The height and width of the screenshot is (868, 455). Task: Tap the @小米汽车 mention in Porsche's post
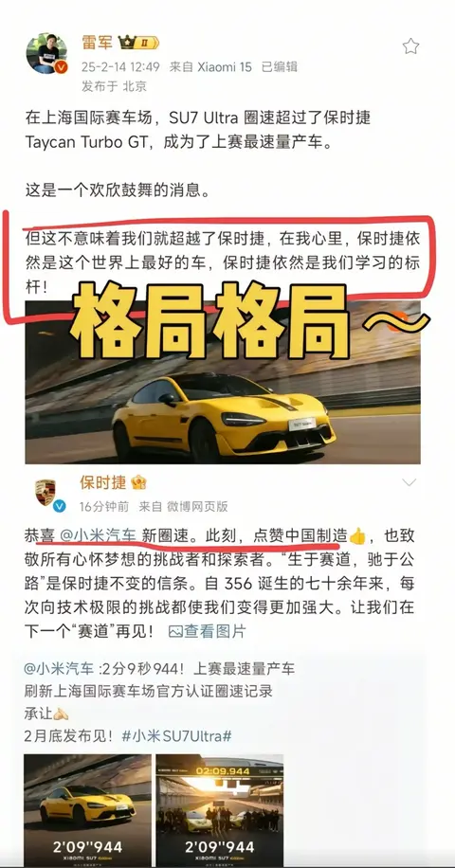[97, 535]
